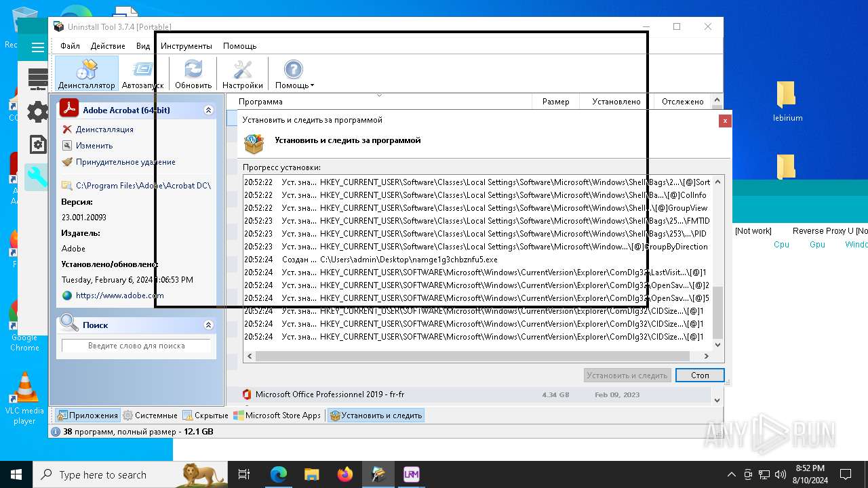Click the log horizontal scroll left arrow
868x488 pixels.
(x=250, y=356)
